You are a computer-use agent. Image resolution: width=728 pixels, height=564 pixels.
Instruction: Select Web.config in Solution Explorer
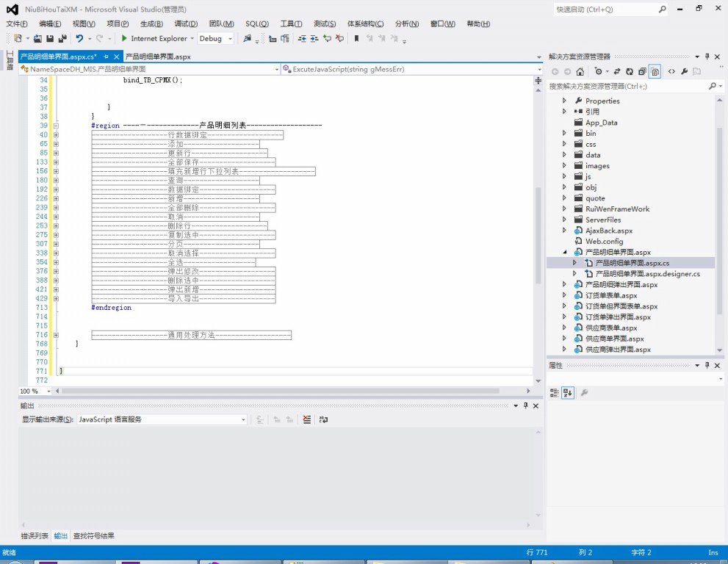pos(604,242)
